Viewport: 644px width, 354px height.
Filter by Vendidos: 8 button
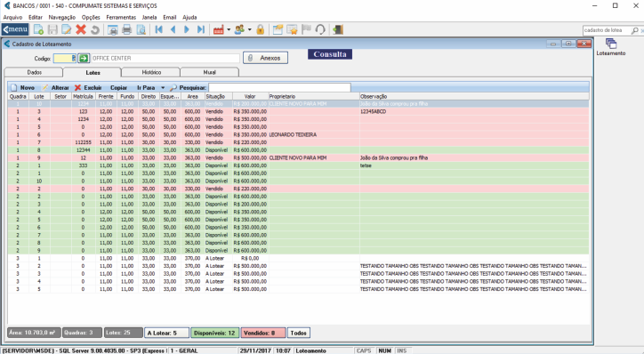click(263, 333)
